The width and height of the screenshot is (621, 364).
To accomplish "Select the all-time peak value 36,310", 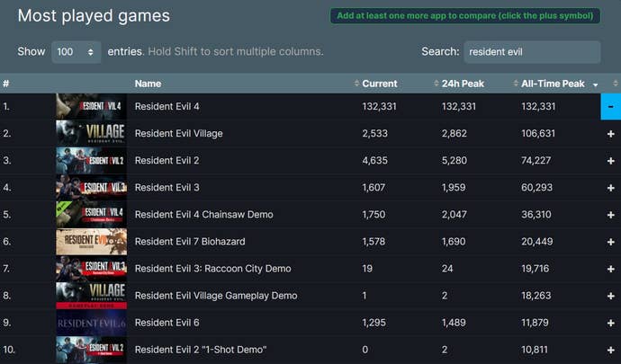I will click(535, 215).
